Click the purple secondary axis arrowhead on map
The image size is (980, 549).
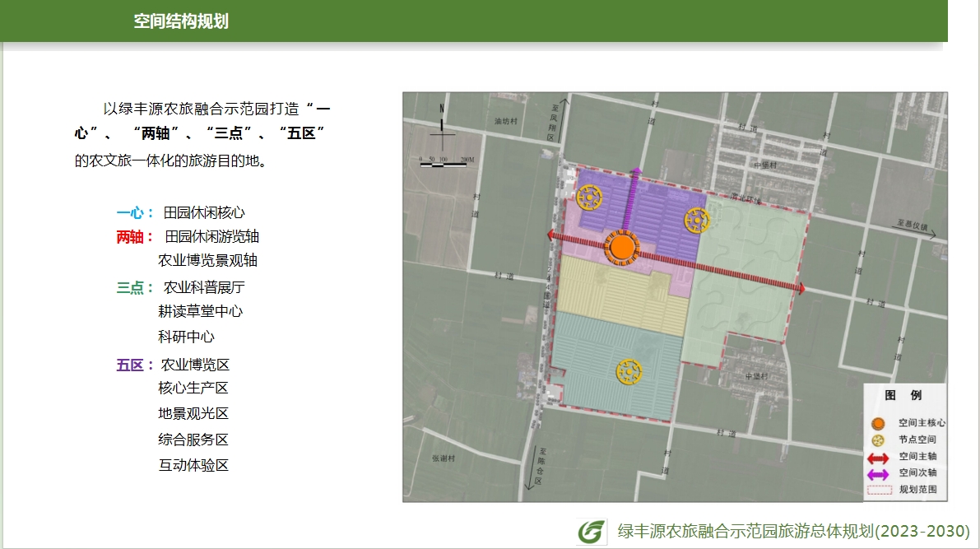point(635,171)
